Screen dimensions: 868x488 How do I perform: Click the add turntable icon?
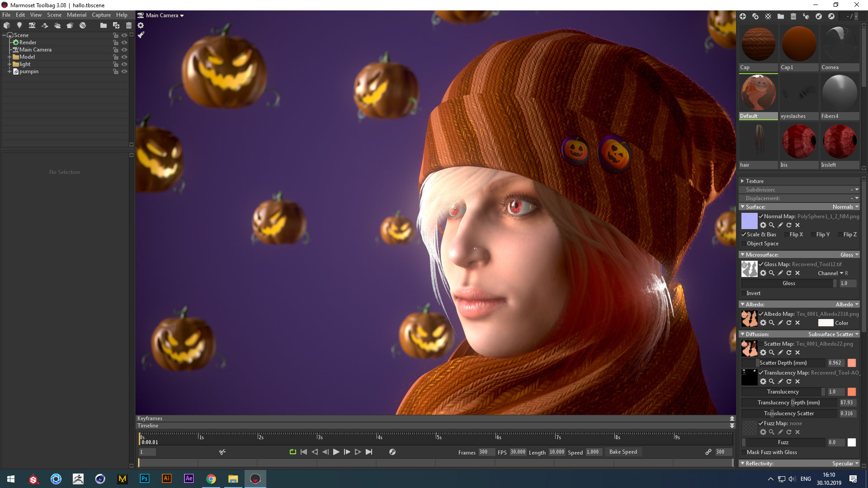[x=83, y=25]
